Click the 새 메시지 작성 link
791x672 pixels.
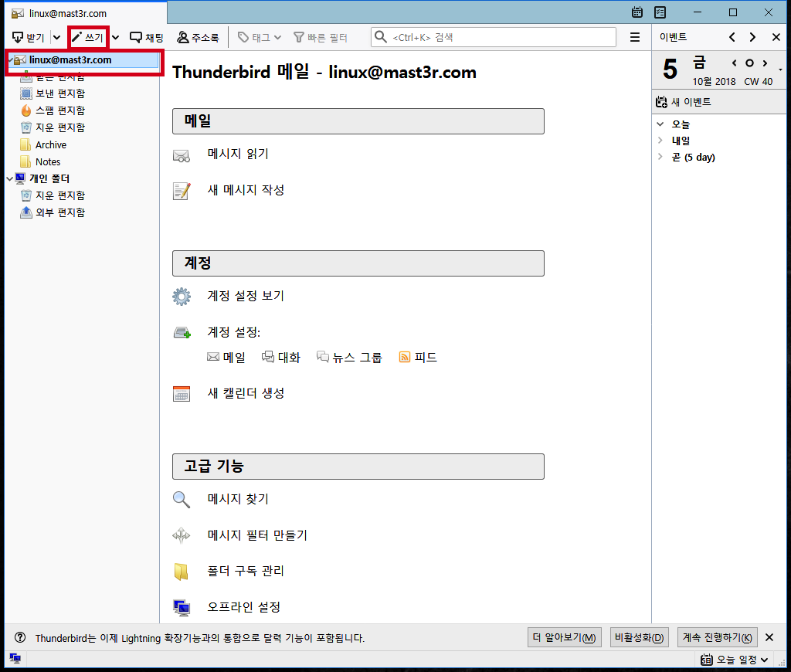click(x=246, y=190)
